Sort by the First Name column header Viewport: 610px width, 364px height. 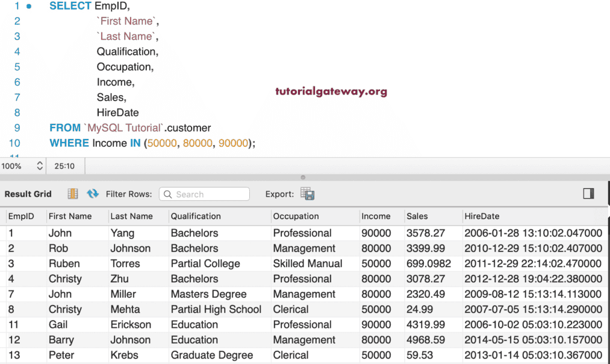click(70, 216)
